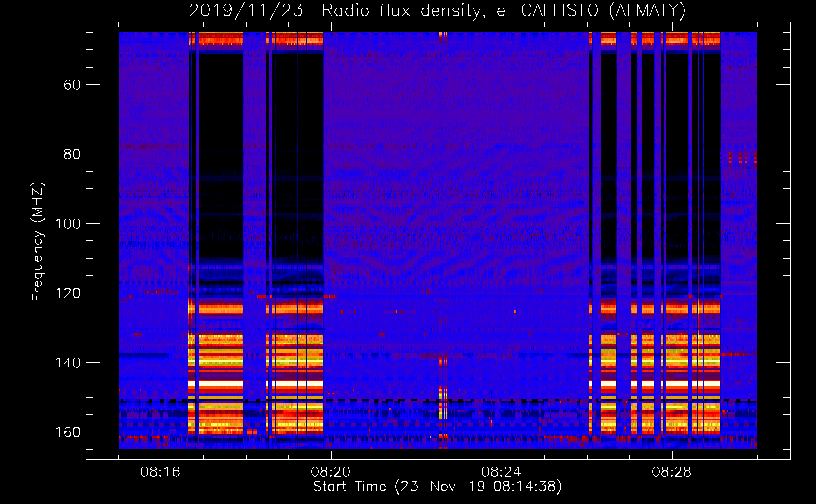Select the 160 frequency tick label
This screenshot has height=504, width=816.
68,432
